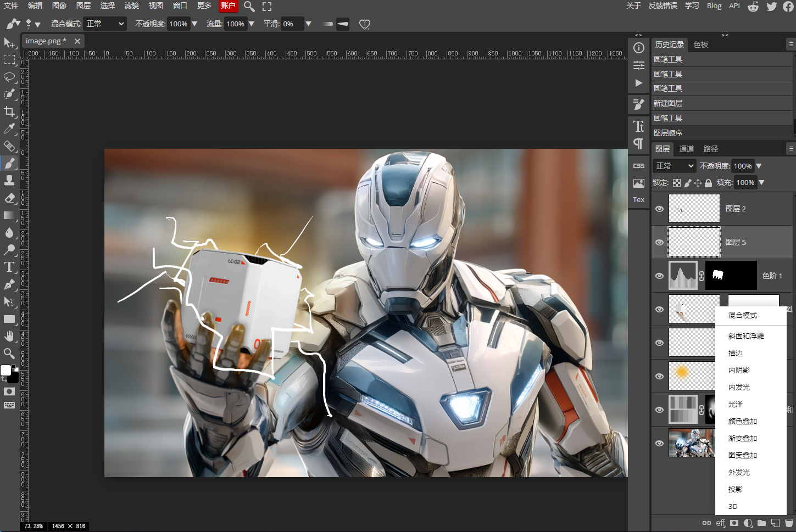The image size is (796, 532).
Task: Select the Pen tool
Action: [x=9, y=284]
